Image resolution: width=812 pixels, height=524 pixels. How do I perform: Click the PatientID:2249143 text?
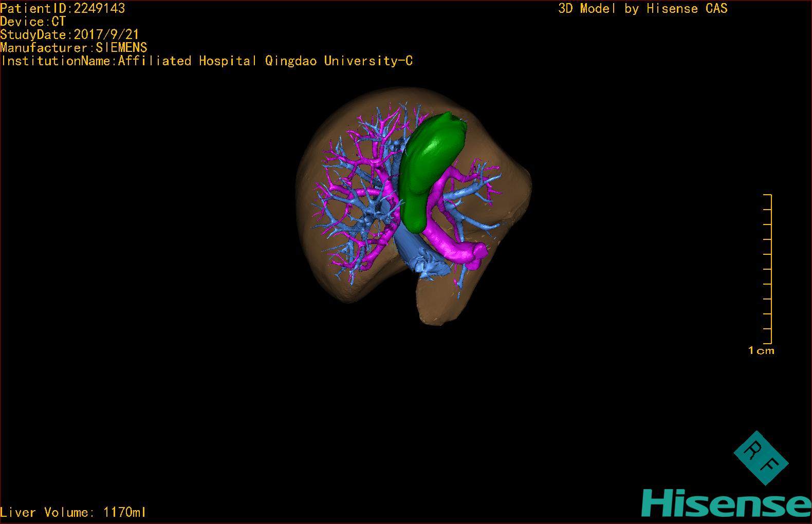click(x=63, y=8)
